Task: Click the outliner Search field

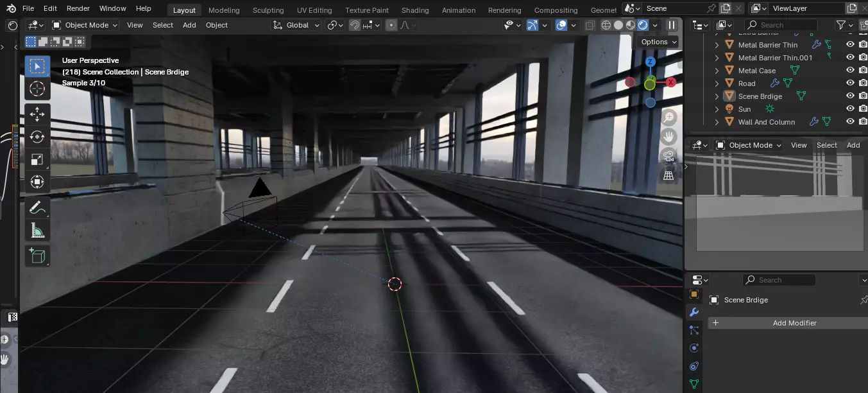Action: pos(783,25)
